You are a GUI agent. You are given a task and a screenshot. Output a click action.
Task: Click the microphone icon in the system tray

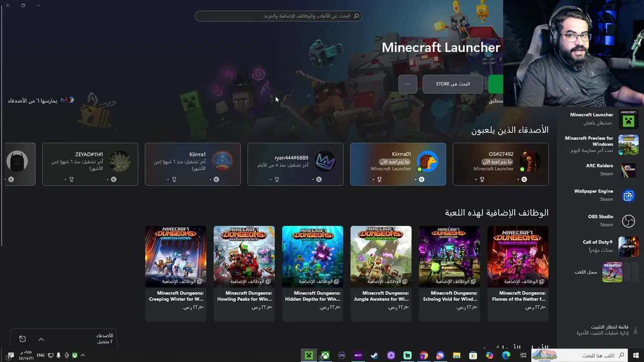pyautogui.click(x=58, y=355)
